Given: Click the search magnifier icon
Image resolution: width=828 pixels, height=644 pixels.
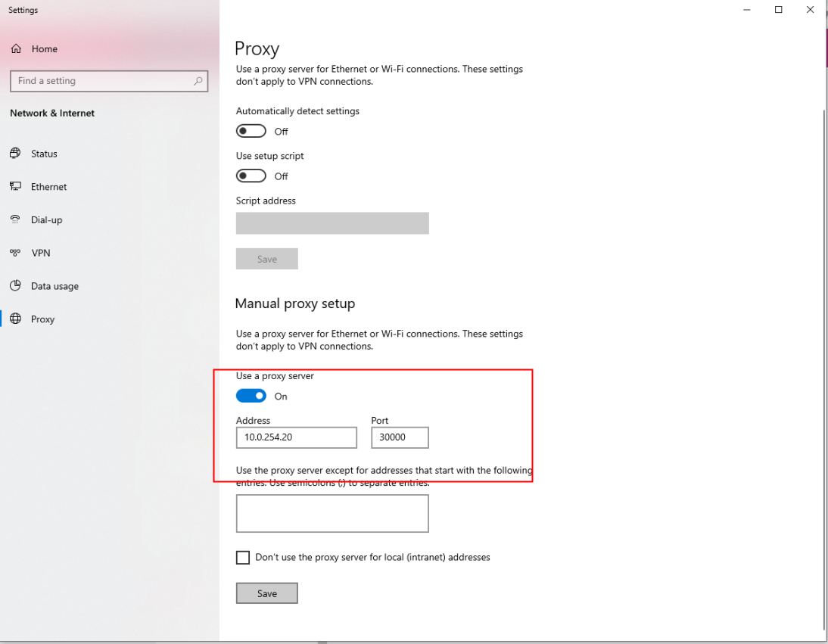Looking at the screenshot, I should [x=198, y=81].
